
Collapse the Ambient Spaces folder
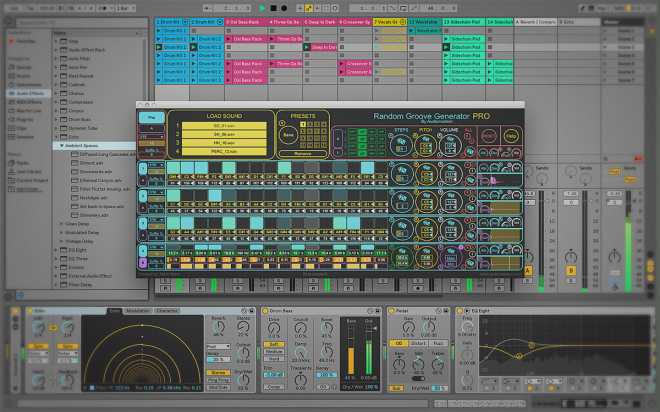tap(61, 146)
